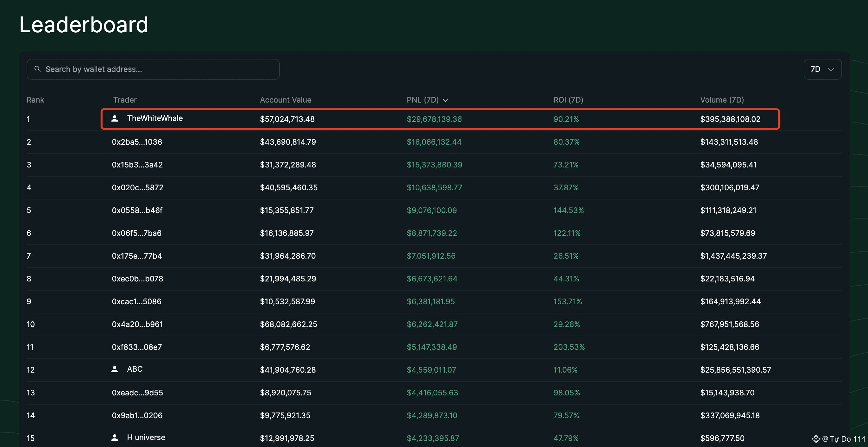Open the ABC trader name link
This screenshot has width=868, height=447.
point(135,369)
